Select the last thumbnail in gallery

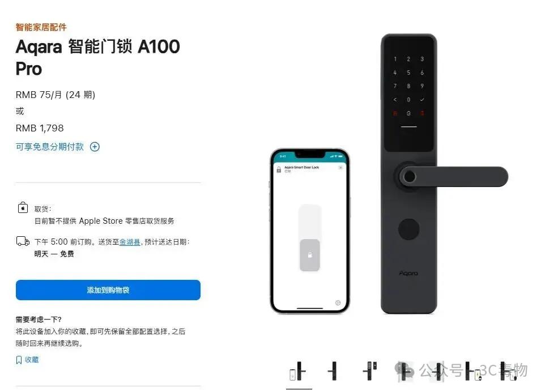(508, 371)
